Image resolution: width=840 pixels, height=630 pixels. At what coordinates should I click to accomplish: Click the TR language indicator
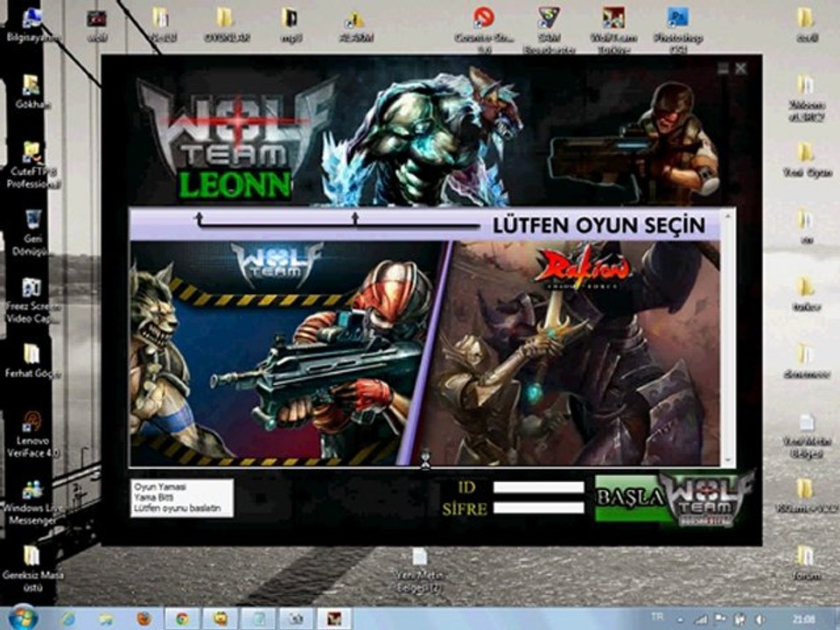657,617
